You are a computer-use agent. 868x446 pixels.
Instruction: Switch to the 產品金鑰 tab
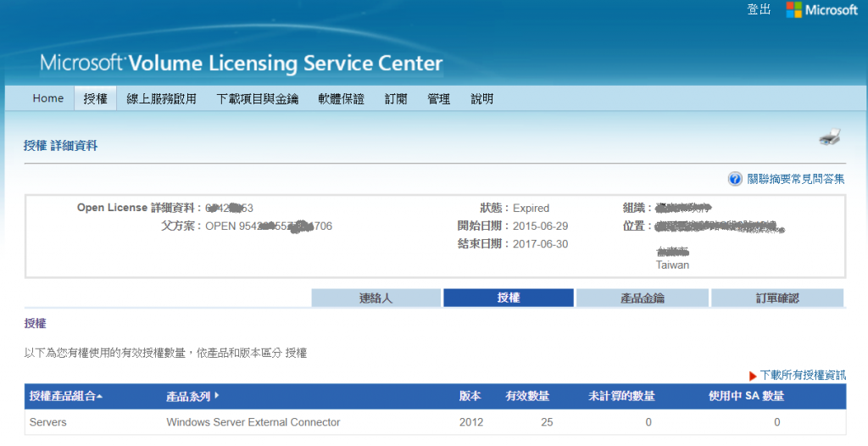[643, 298]
